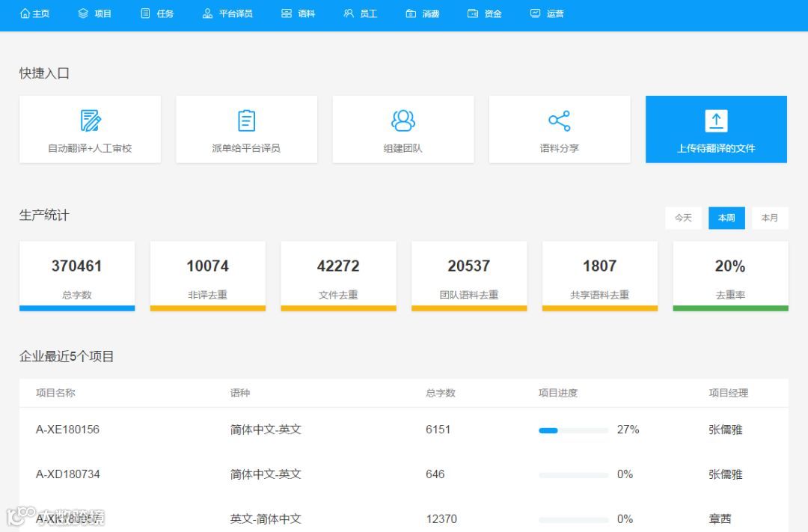Click 0% in the 章茜 row

pyautogui.click(x=625, y=519)
